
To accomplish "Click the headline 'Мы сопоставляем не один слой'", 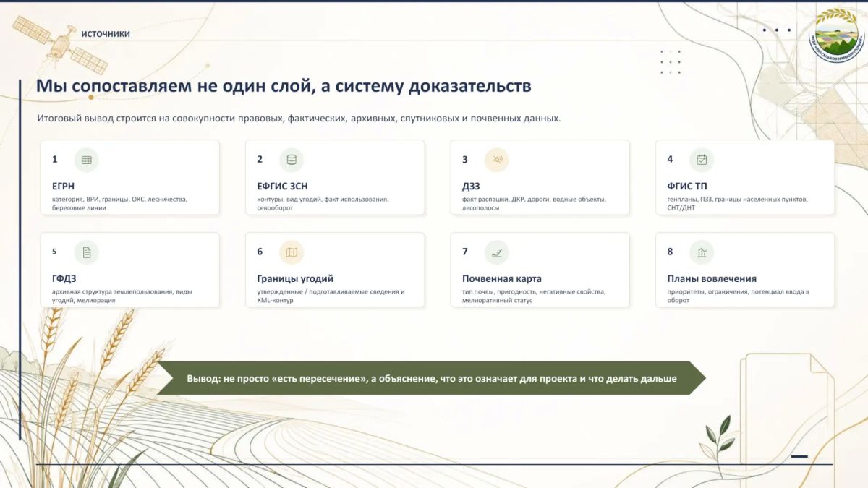I will pos(284,87).
